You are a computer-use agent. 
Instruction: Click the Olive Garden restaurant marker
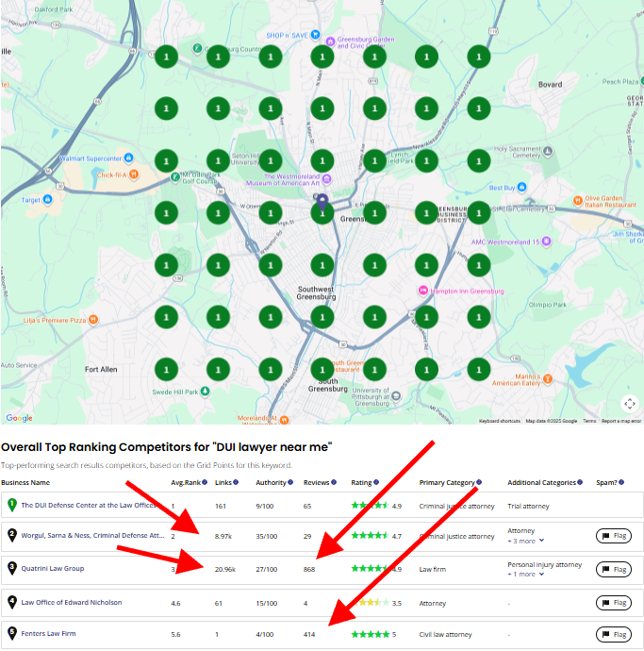tap(578, 201)
